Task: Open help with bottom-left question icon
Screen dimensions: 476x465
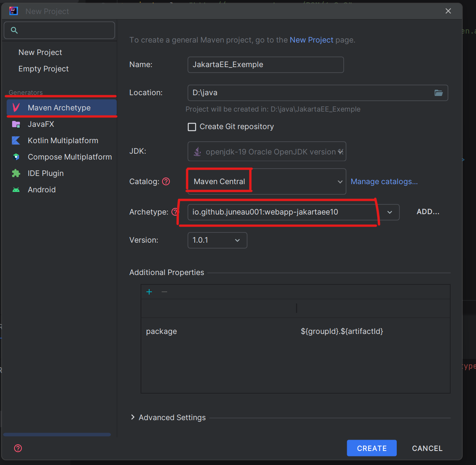Action: (x=18, y=448)
